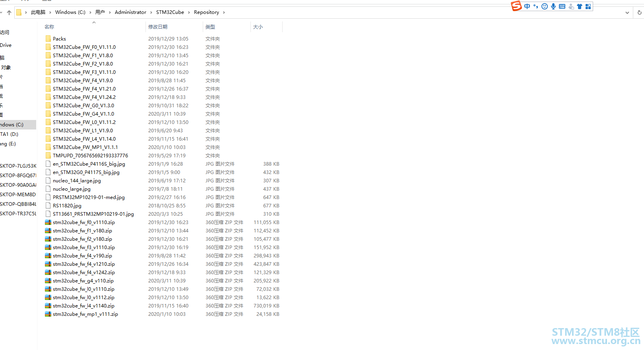Open the Sogou emoji smiley panel
The width and height of the screenshot is (644, 350).
click(545, 6)
